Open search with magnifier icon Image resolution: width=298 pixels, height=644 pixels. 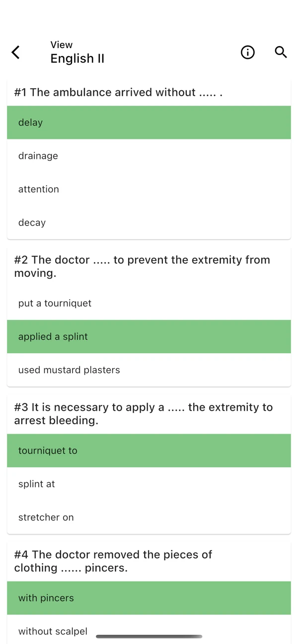[281, 52]
